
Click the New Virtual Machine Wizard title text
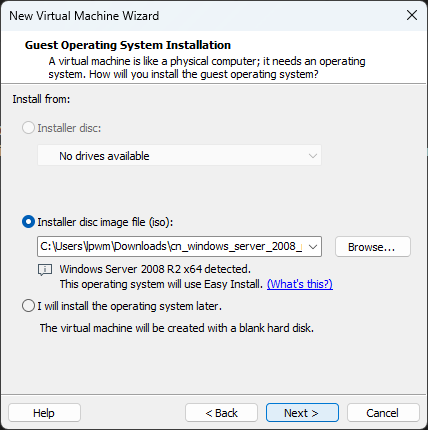tap(84, 16)
